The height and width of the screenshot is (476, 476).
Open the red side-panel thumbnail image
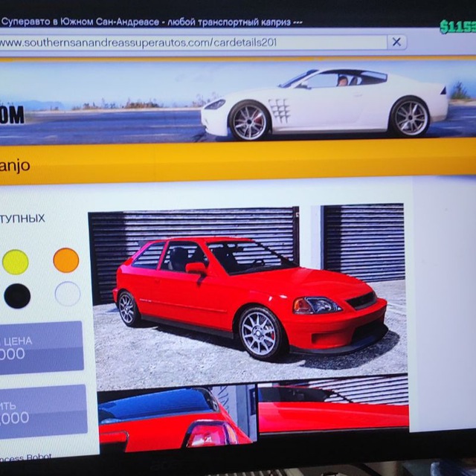tap(333, 405)
